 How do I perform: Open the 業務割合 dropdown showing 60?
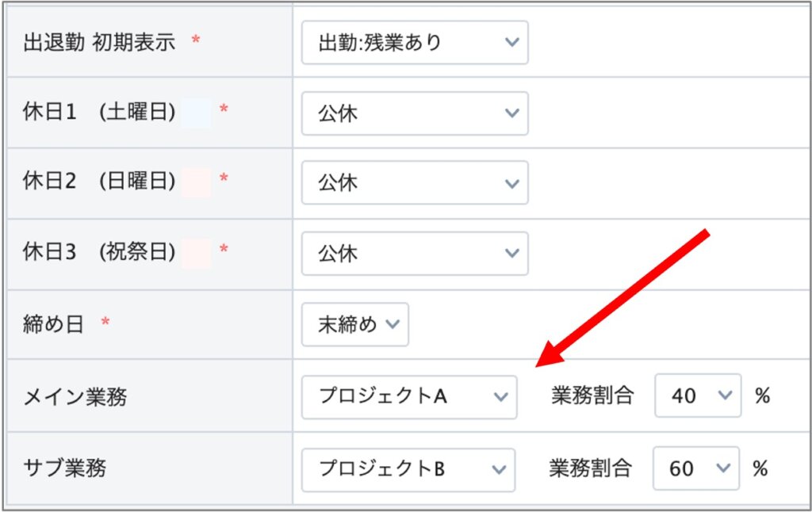[x=695, y=469]
